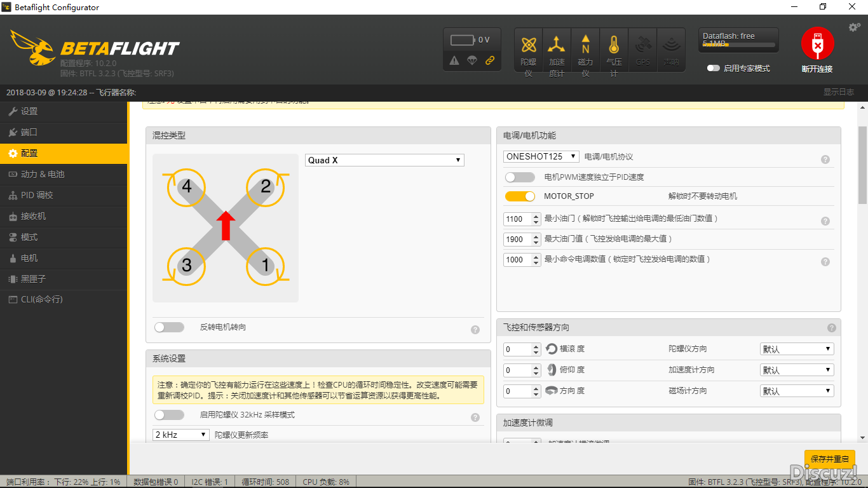Open the 加速度计方向 dropdown
This screenshot has height=488, width=868.
[797, 370]
